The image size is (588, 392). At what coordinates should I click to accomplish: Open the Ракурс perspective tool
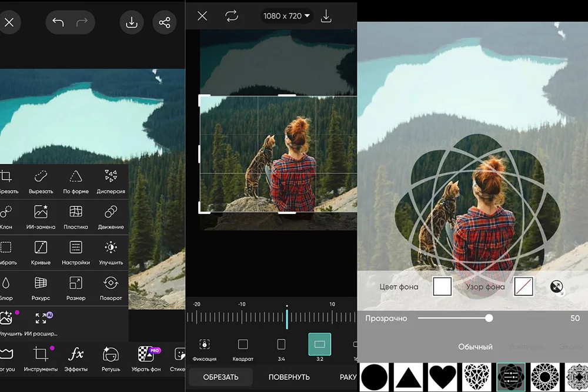[41, 287]
